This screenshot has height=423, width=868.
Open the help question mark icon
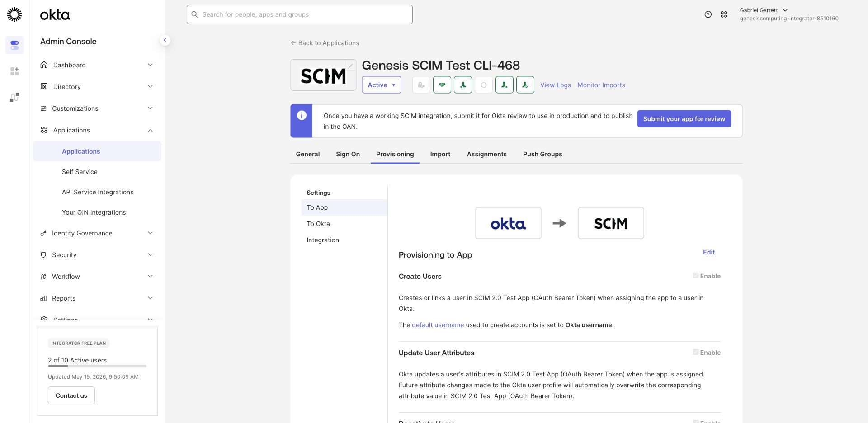[708, 14]
